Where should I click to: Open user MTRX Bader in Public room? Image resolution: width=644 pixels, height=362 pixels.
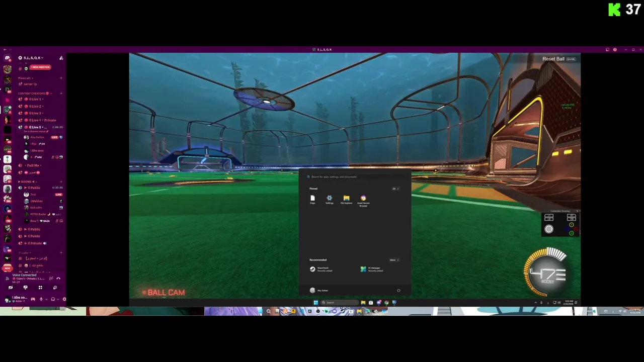pos(43,214)
